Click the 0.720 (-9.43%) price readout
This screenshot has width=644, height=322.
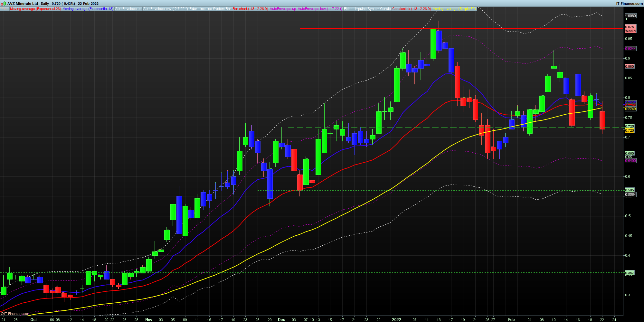click(x=63, y=4)
